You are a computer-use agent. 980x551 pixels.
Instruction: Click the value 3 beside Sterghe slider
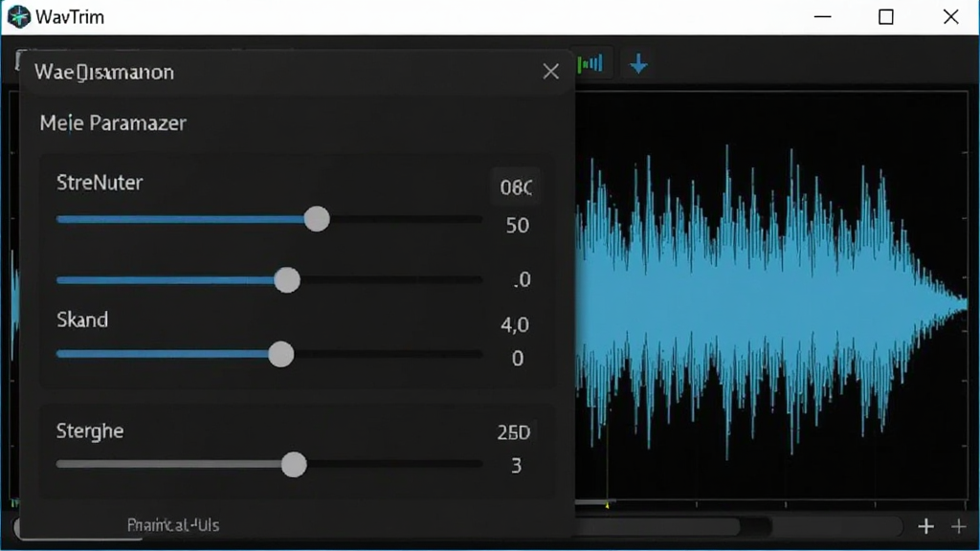[516, 466]
